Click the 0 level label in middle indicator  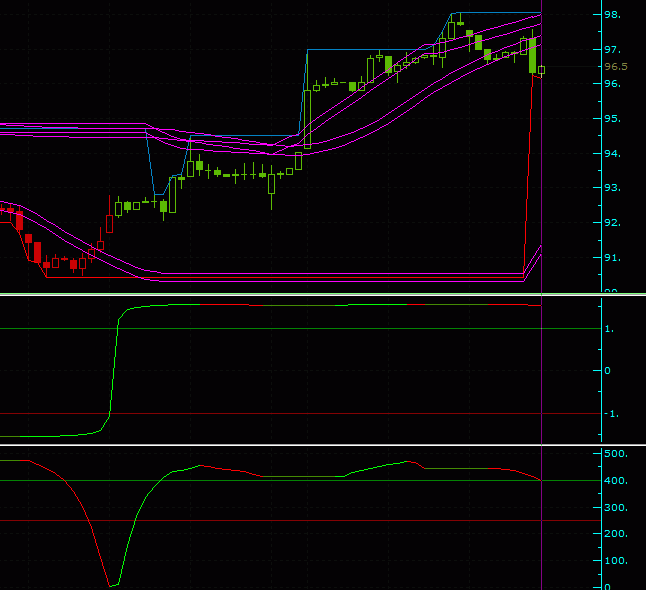[x=608, y=371]
